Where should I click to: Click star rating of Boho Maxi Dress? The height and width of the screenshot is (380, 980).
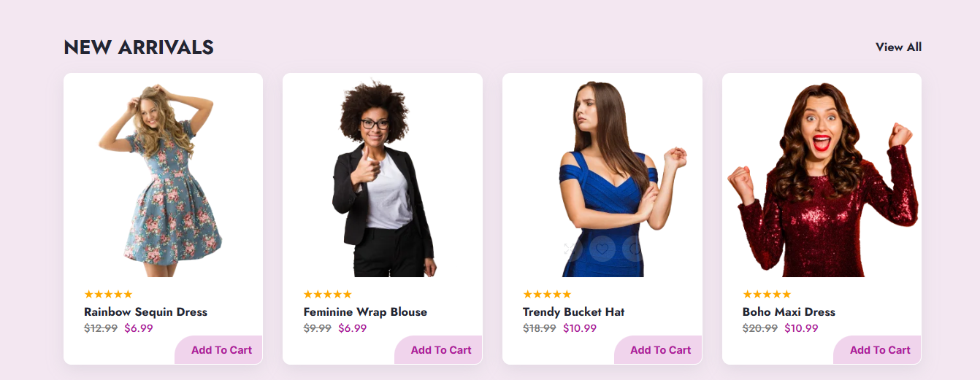tap(767, 295)
